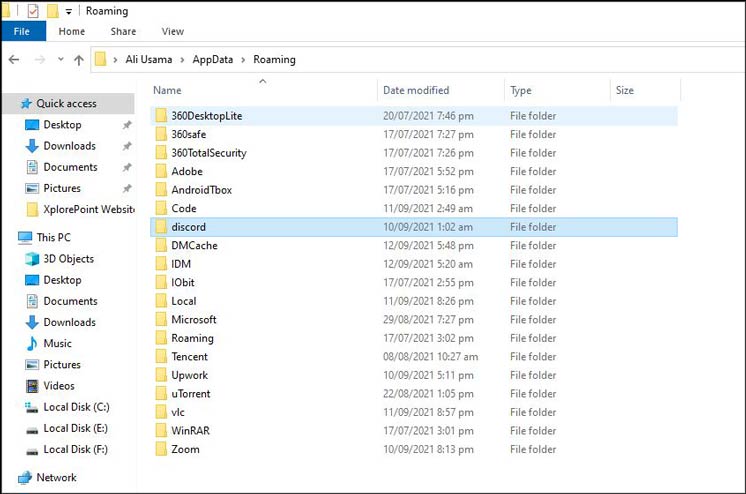Select the Roaming folder icon in list
Image resolution: width=746 pixels, height=494 pixels.
coord(161,338)
